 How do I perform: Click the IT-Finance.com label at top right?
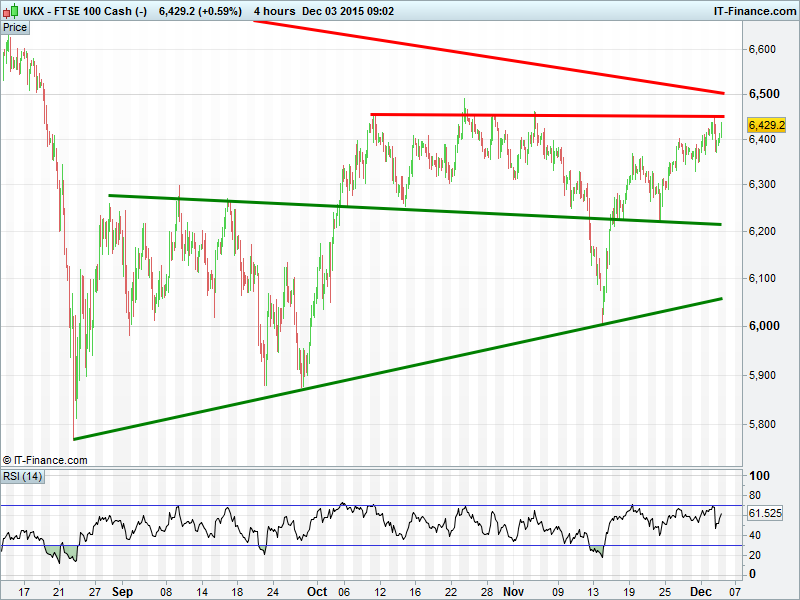click(754, 11)
